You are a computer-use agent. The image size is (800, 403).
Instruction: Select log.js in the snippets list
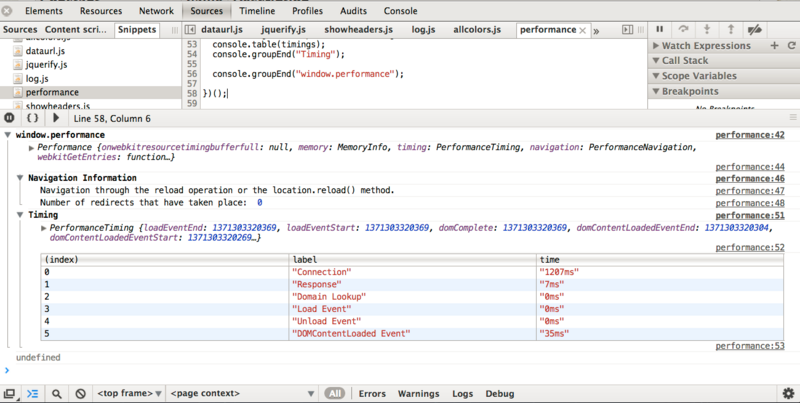tap(37, 77)
